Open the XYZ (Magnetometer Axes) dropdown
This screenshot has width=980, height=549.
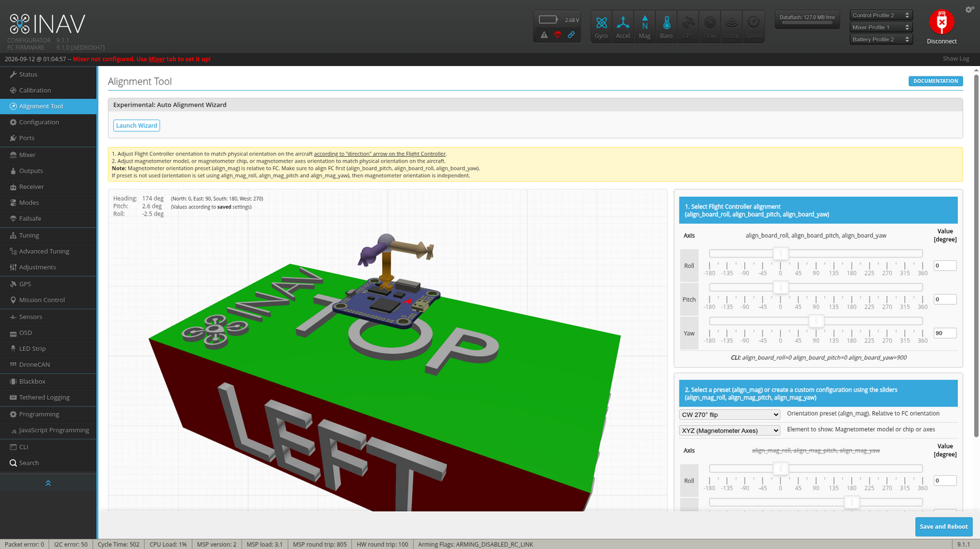point(730,431)
